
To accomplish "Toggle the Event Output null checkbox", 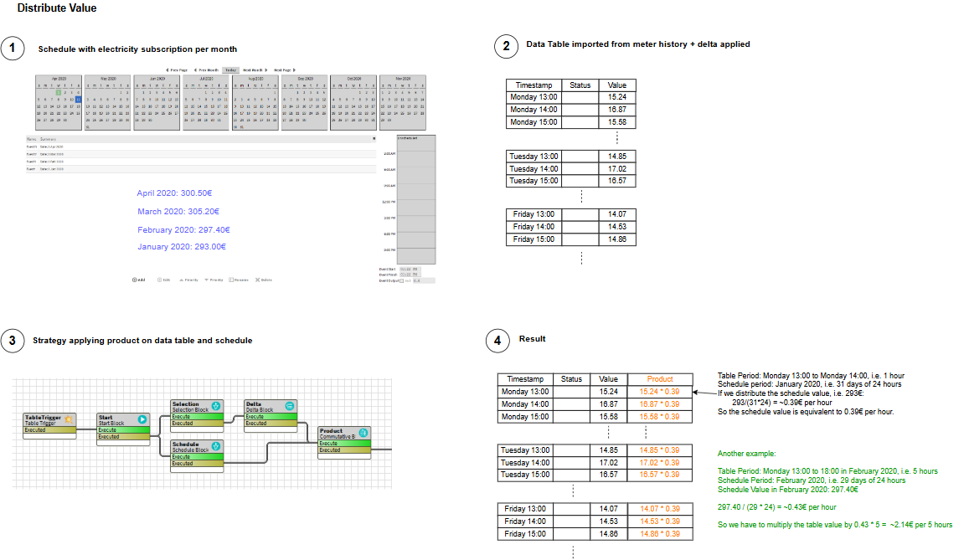I will pos(402,280).
